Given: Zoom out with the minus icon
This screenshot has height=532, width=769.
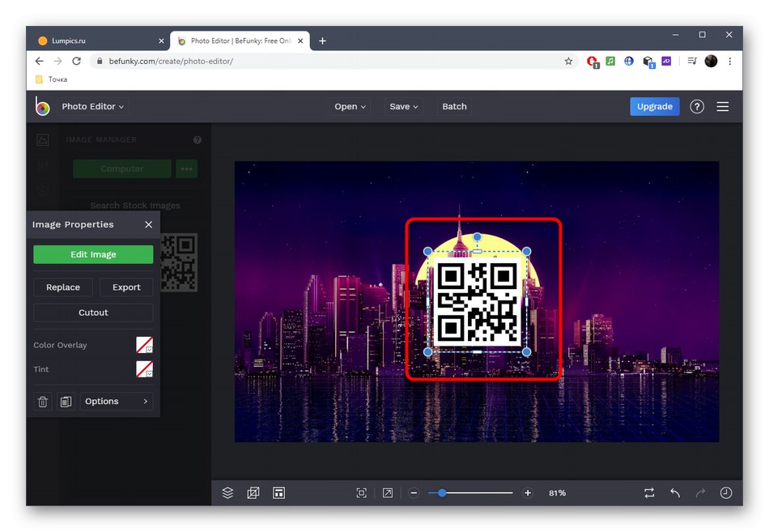Looking at the screenshot, I should pyautogui.click(x=414, y=493).
